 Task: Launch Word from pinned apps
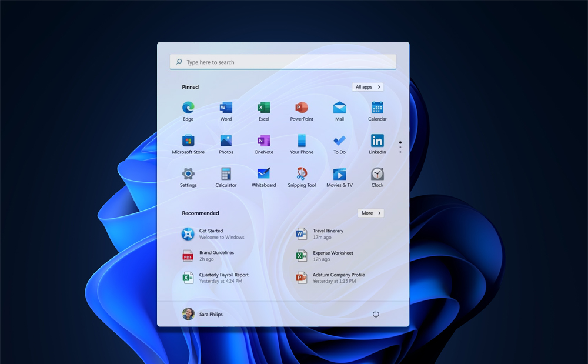coord(226,111)
